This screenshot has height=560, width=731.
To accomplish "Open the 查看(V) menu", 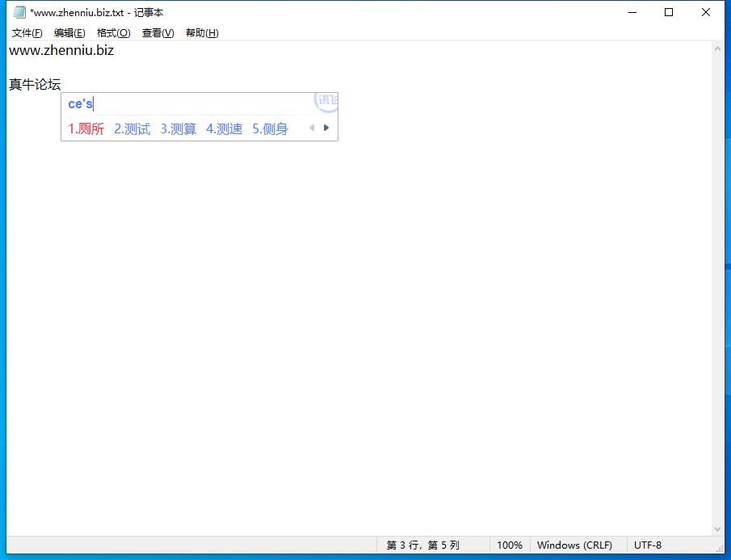I will click(158, 33).
